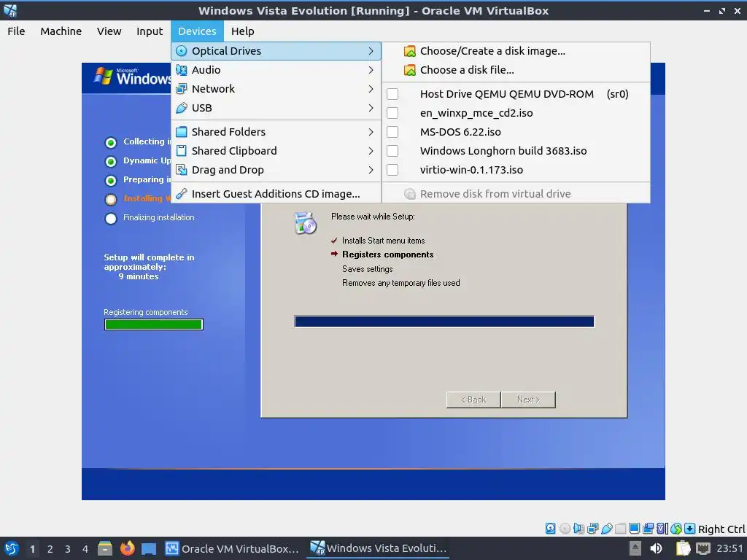This screenshot has height=560, width=747.
Task: Check the virtio-win-0.1.173.iso checkbox
Action: (x=392, y=170)
